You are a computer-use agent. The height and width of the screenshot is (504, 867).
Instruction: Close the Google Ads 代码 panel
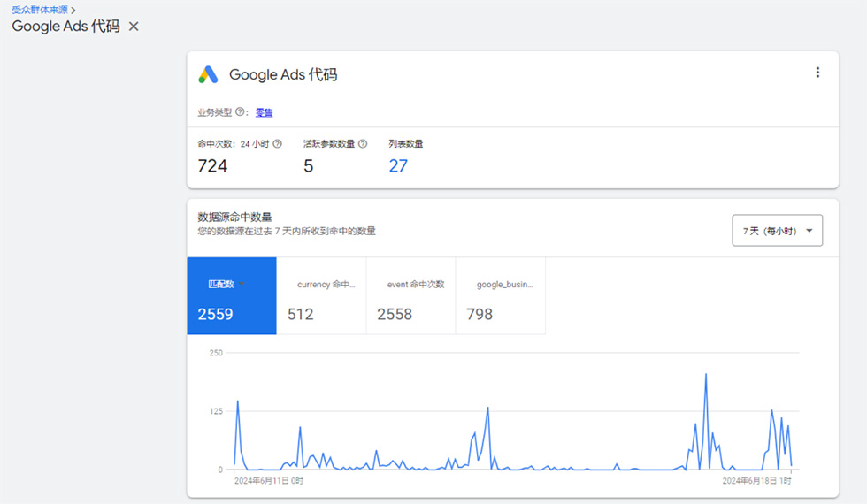(134, 27)
